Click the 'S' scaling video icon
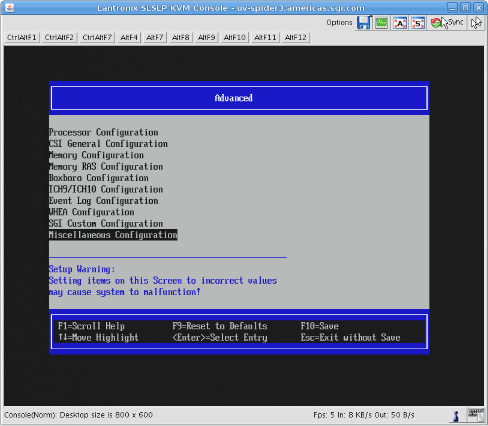The height and width of the screenshot is (426, 488). pos(418,23)
